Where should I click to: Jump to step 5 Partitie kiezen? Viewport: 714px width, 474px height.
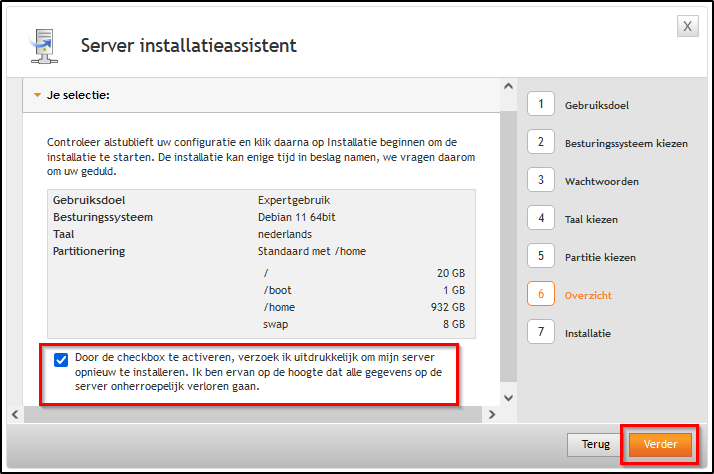[541, 256]
